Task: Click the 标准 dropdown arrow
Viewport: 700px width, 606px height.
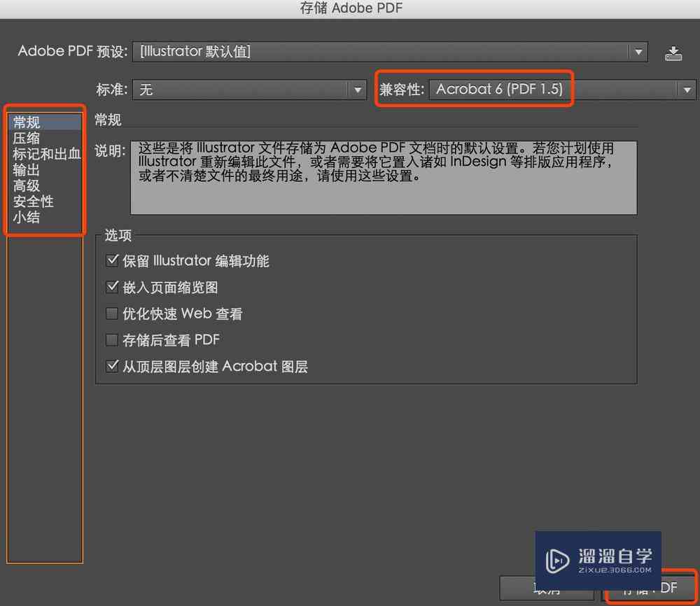Action: 357,90
